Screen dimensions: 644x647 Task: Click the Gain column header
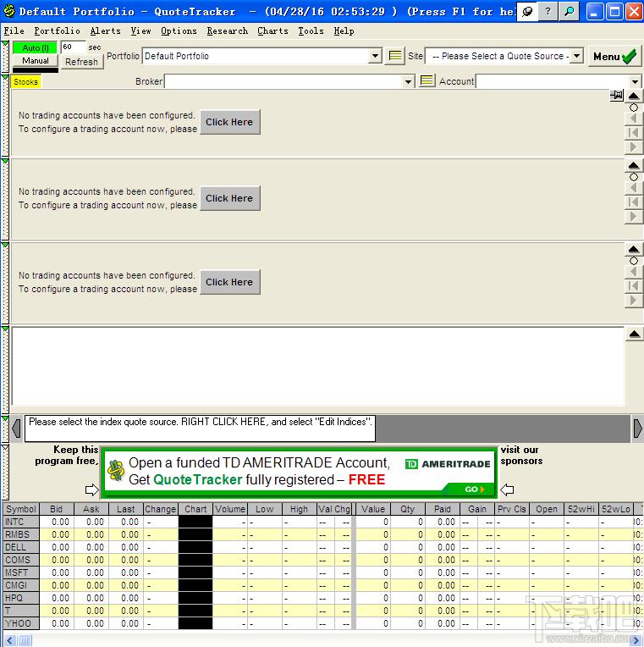[477, 509]
